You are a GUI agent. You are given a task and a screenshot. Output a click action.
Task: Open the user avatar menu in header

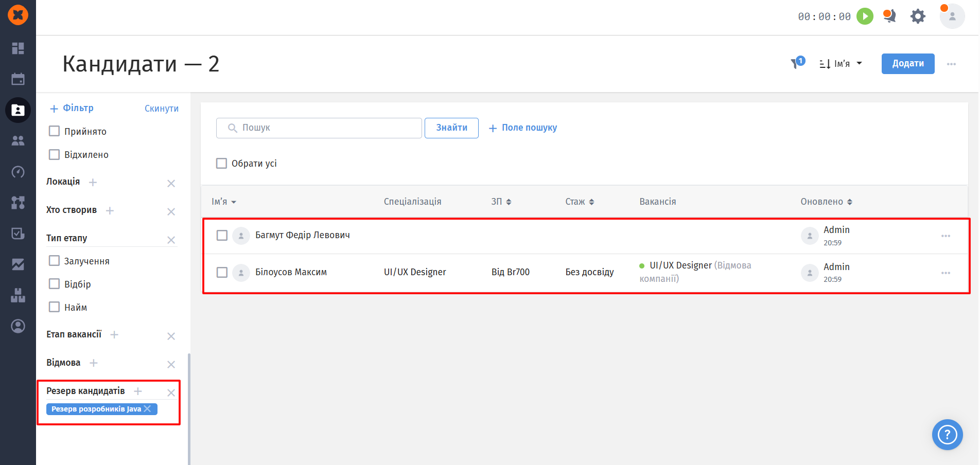952,16
